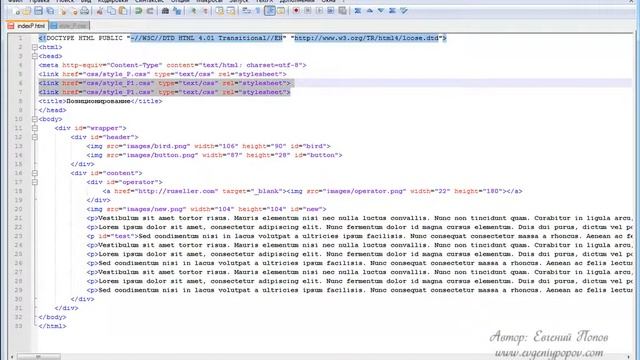Image resolution: width=640 pixels, height=360 pixels.
Task: Click the Save All toolbar icon
Action: 50,11
